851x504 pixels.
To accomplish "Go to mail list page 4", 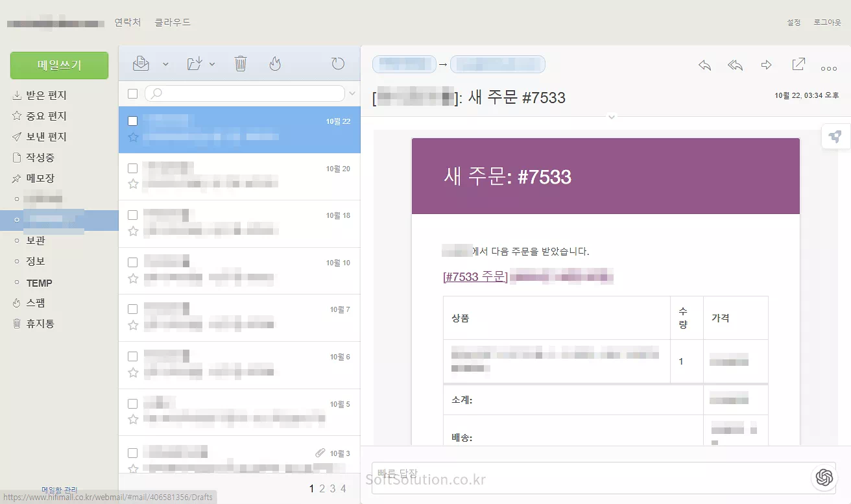I will 343,488.
